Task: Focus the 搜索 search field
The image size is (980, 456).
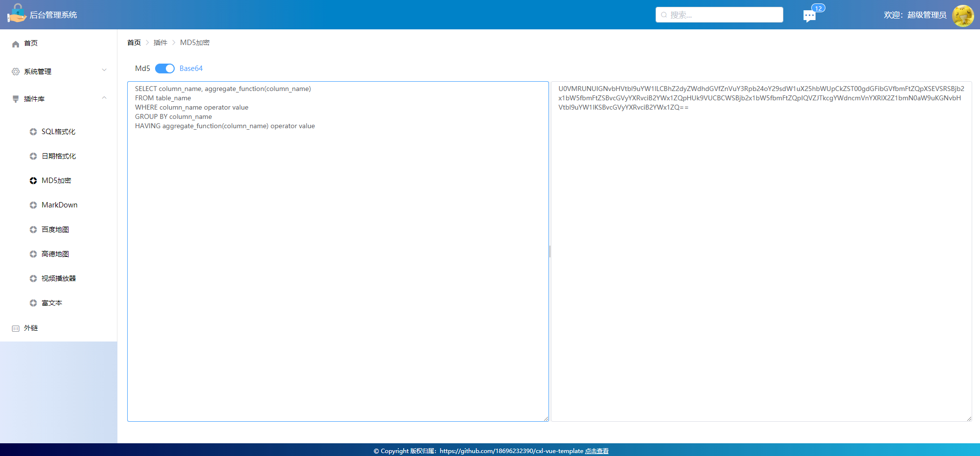Action: pyautogui.click(x=719, y=15)
